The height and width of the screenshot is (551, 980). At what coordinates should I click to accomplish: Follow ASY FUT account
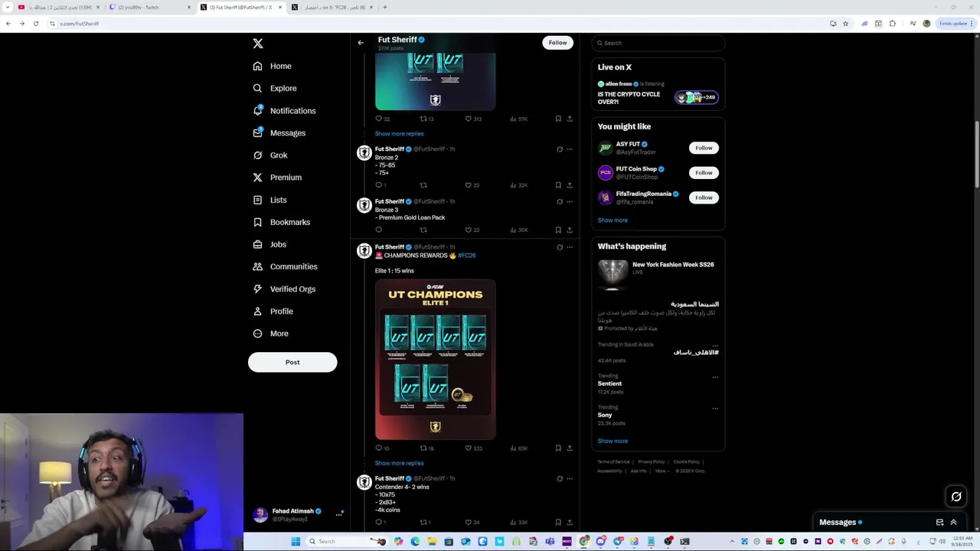[704, 148]
